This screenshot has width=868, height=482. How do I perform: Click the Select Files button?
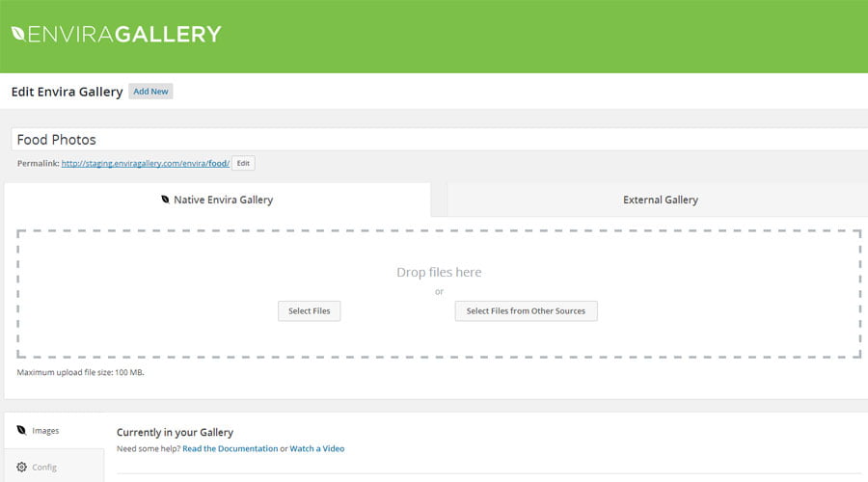click(x=309, y=311)
